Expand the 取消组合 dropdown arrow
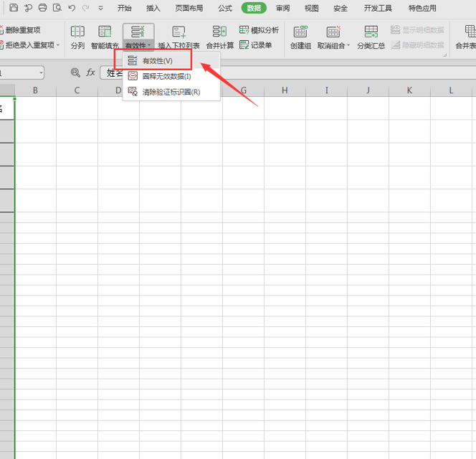The height and width of the screenshot is (459, 476). (x=348, y=45)
